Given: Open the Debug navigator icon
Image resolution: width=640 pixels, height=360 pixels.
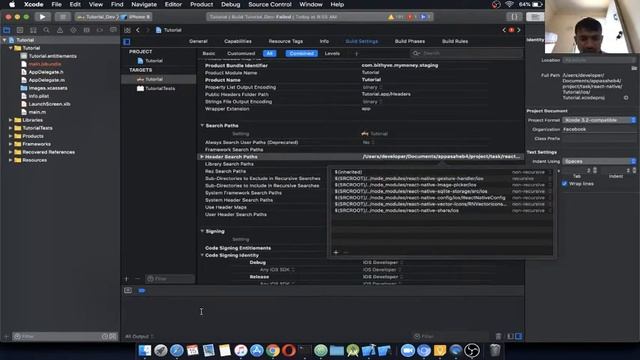Looking at the screenshot, I should [87, 30].
